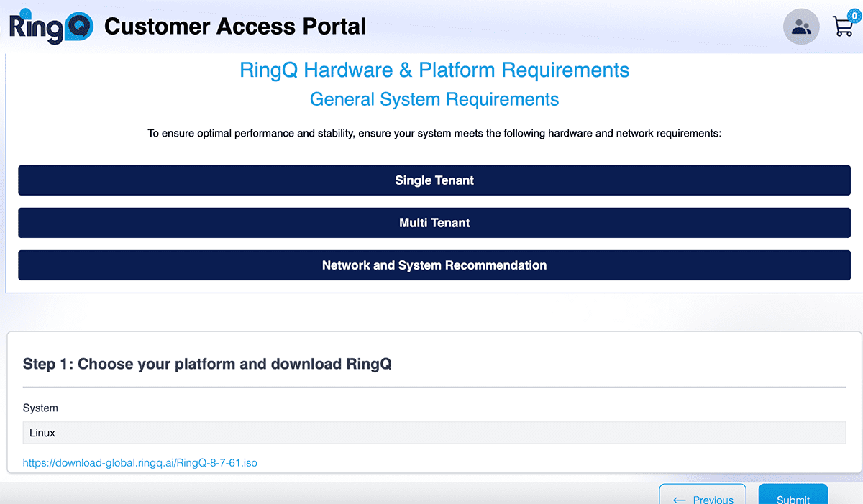Click the RingQ Hardware & Platform Requirements heading

tap(434, 70)
